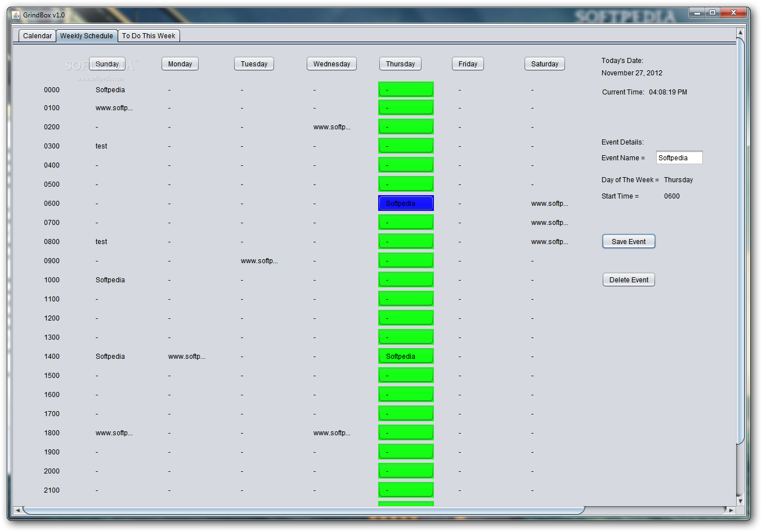The width and height of the screenshot is (762, 532).
Task: Select the Thursday 2000 green slot
Action: click(x=406, y=471)
